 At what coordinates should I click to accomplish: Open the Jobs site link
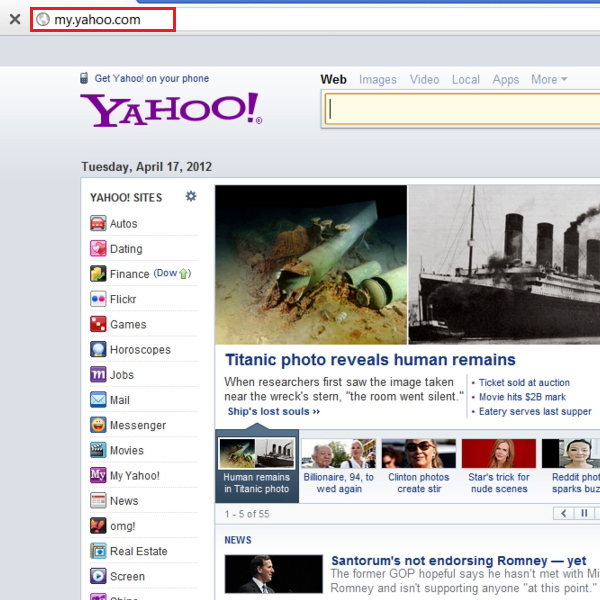click(122, 375)
